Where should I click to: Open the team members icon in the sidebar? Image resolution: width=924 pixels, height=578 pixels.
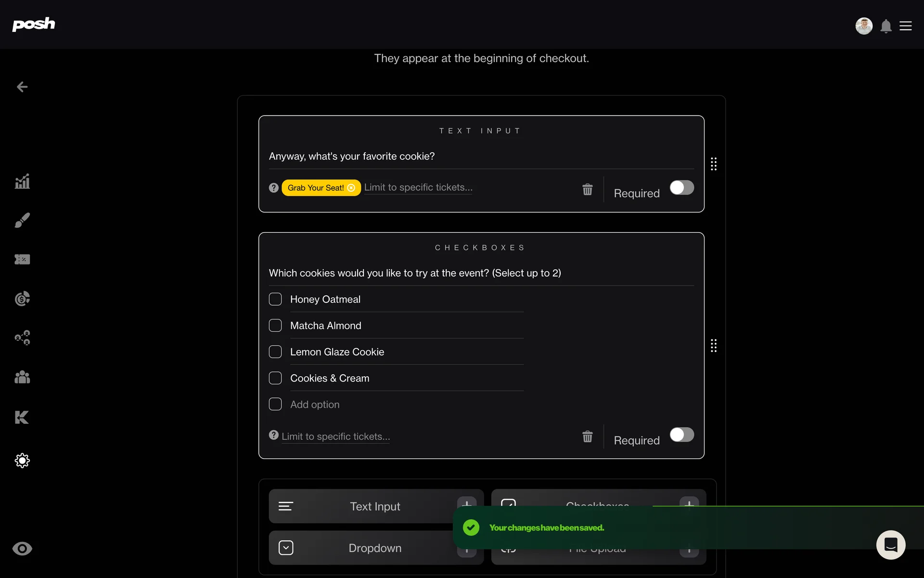(x=22, y=377)
